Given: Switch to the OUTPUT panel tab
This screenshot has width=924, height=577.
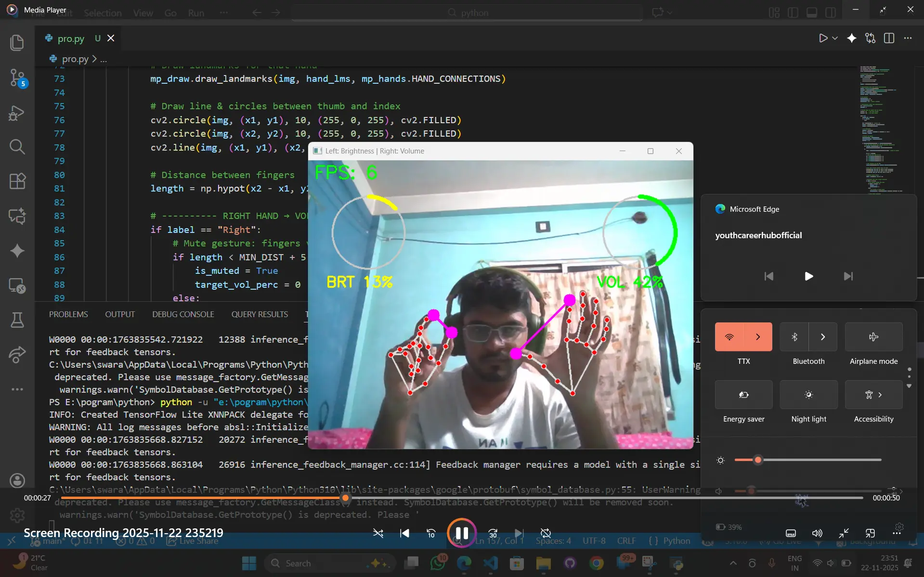Looking at the screenshot, I should click(120, 314).
